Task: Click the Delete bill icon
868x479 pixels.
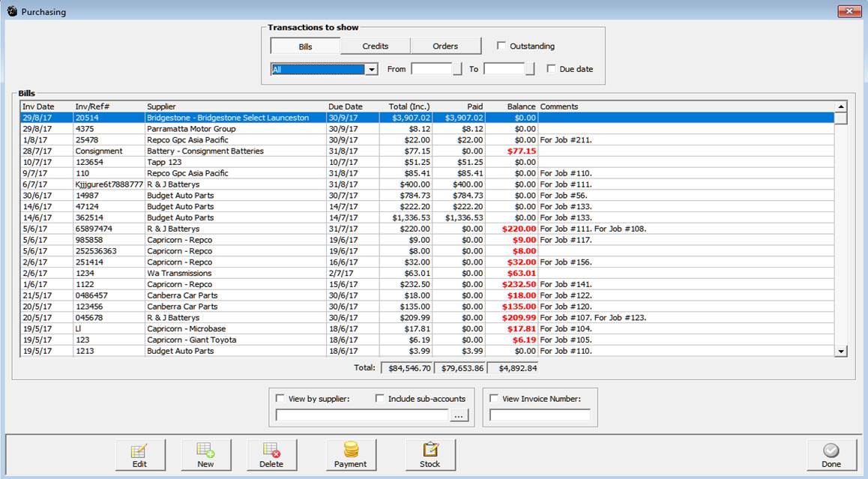Action: [x=271, y=455]
